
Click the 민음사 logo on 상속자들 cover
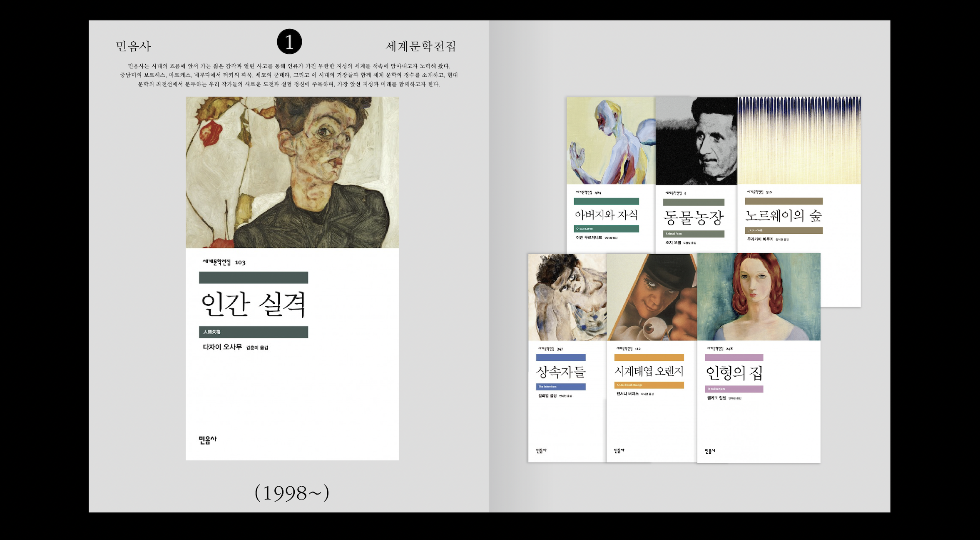[x=541, y=451]
